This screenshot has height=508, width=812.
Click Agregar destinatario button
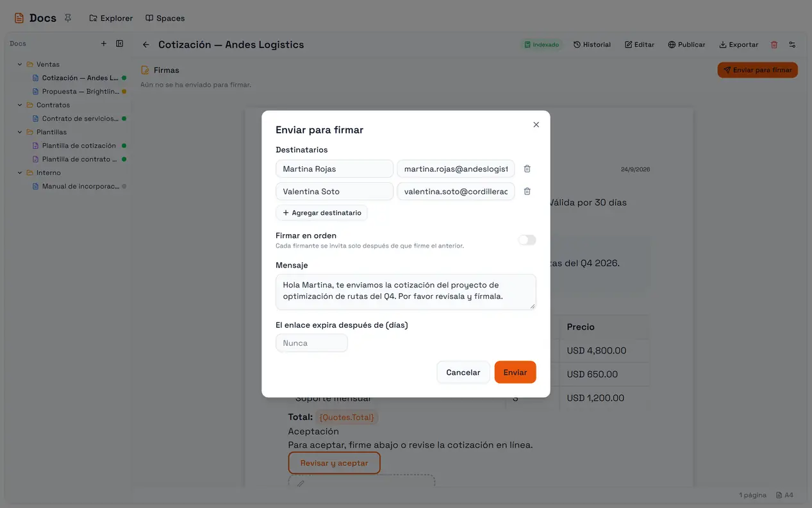click(322, 213)
